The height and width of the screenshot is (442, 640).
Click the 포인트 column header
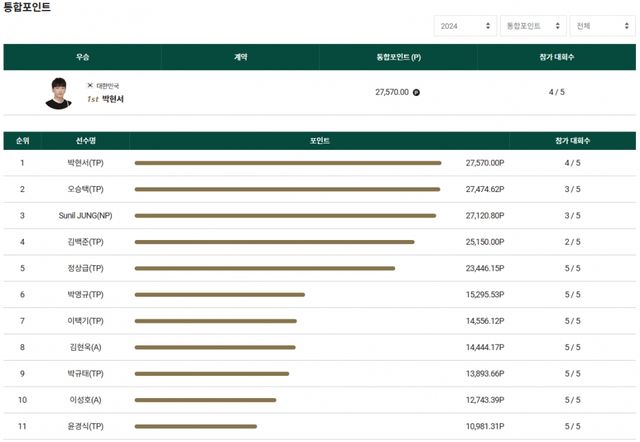(319, 141)
